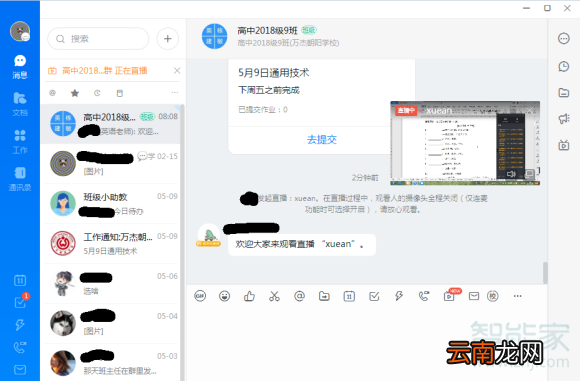Viewport: 580px width, 381px height.
Task: Click the send file folder icon
Action: click(x=324, y=296)
